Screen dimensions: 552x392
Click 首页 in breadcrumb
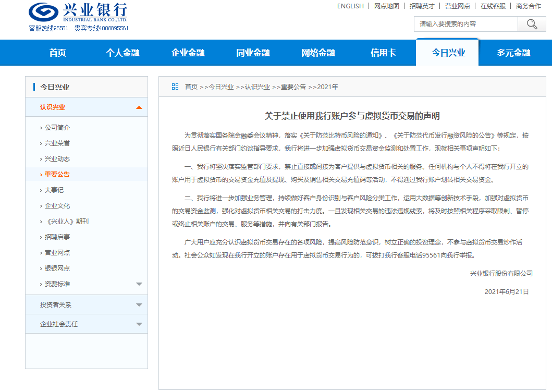[191, 87]
